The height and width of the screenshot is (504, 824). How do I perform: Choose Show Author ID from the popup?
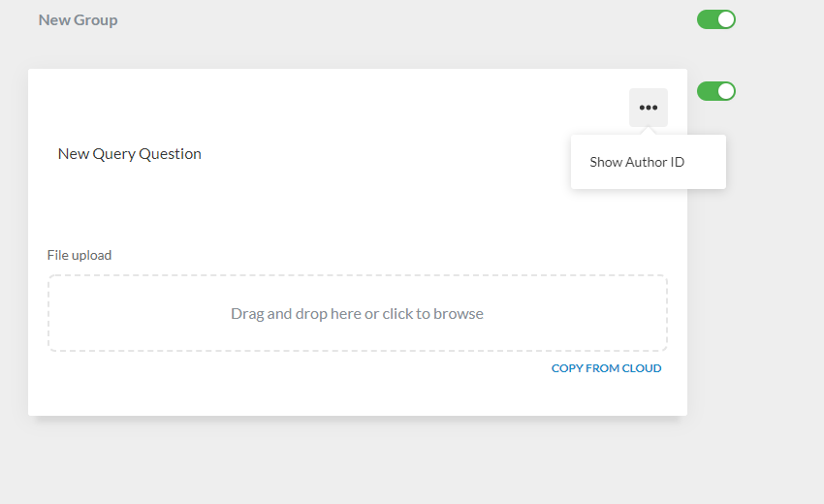click(x=637, y=162)
